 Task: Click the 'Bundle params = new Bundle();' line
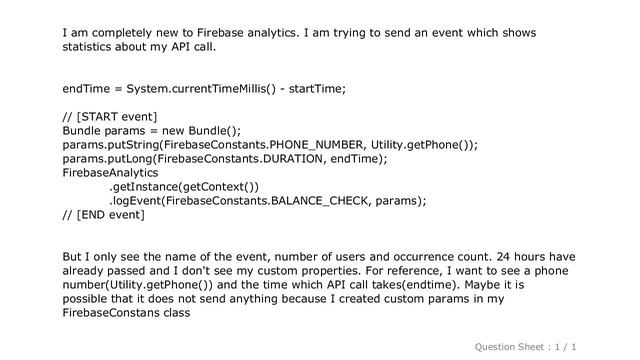(x=152, y=131)
